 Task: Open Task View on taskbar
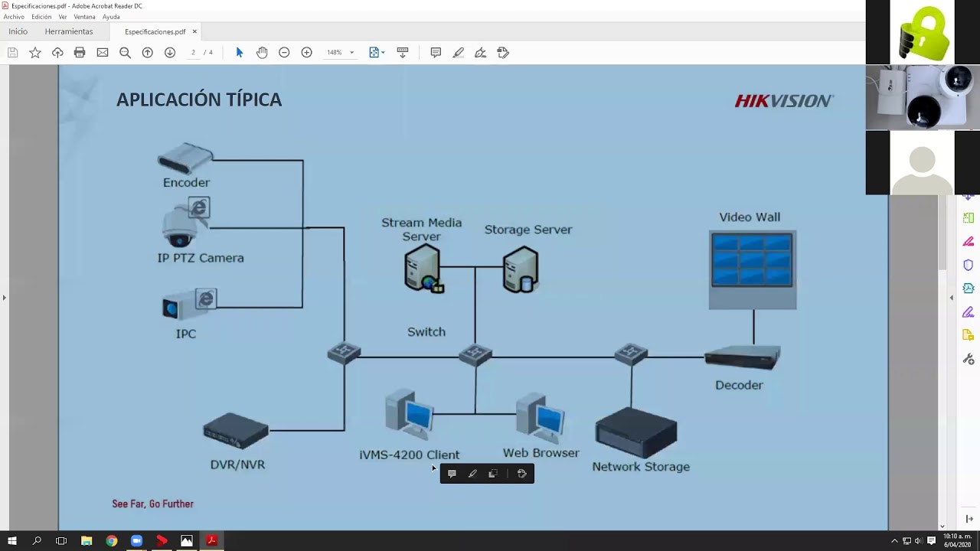coord(61,541)
